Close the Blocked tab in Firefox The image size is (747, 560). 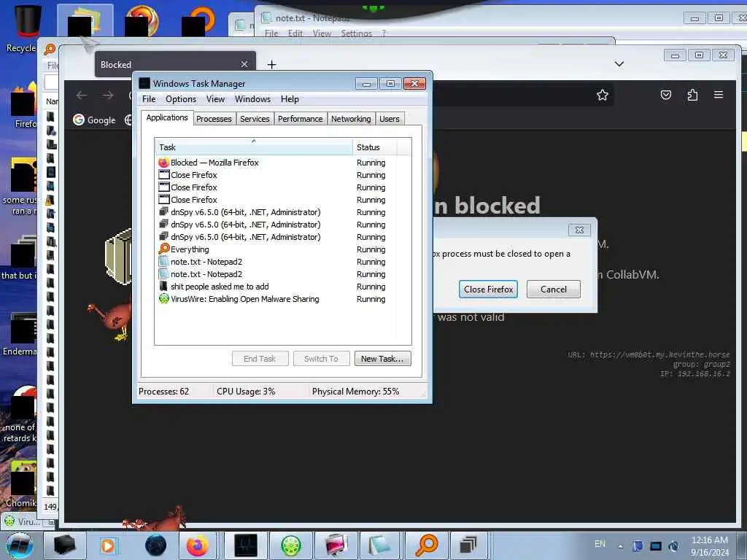pyautogui.click(x=244, y=64)
